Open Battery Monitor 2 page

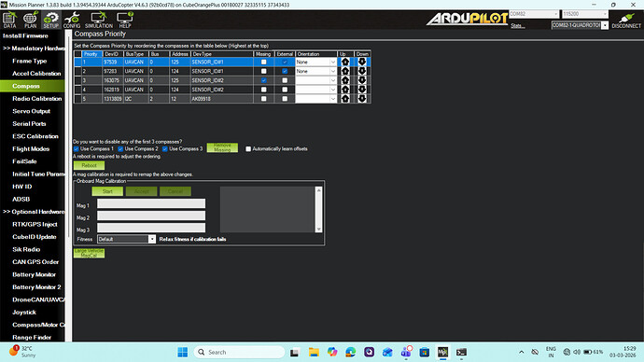[36, 287]
